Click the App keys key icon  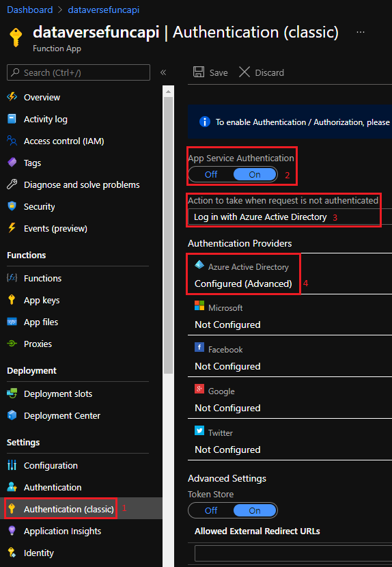[x=12, y=300]
